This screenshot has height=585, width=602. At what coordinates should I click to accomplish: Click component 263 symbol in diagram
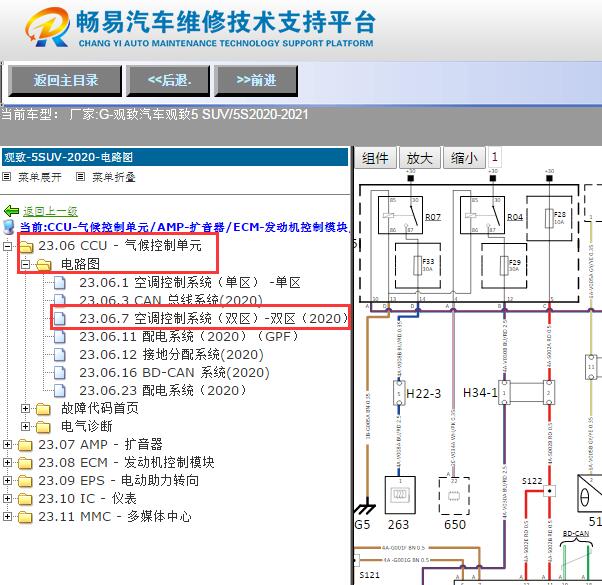coord(400,495)
